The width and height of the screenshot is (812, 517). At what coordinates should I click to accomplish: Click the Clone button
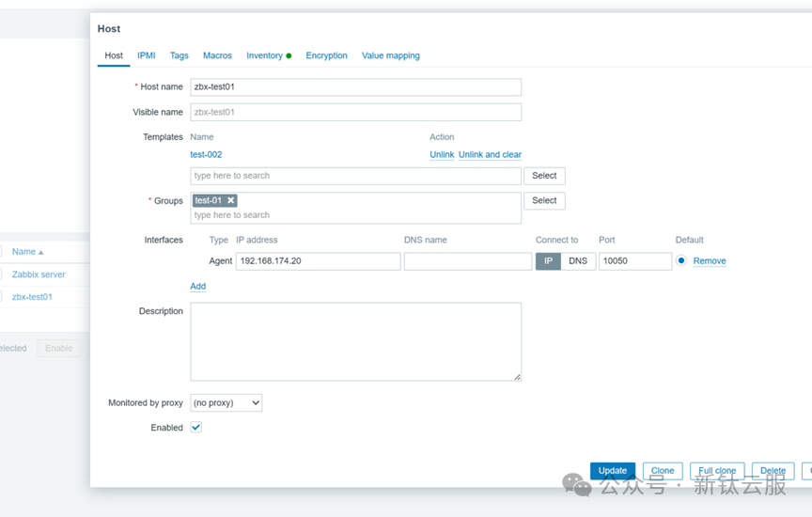tap(663, 470)
